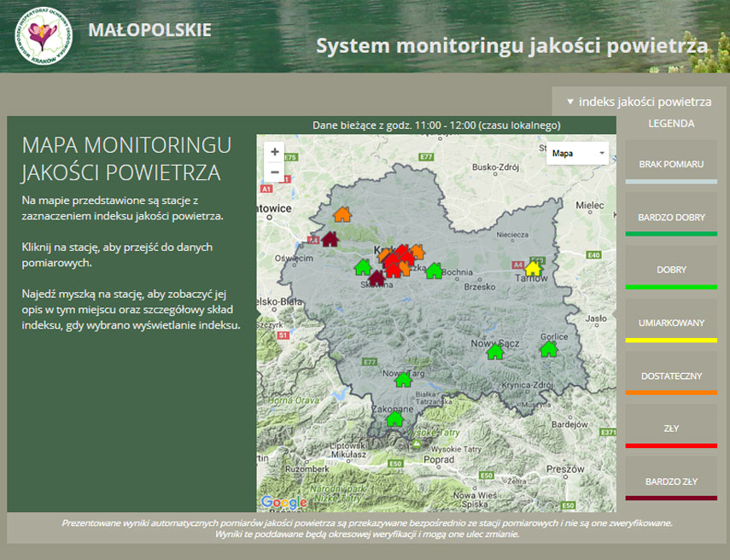Zoom out using the minus button

(274, 172)
